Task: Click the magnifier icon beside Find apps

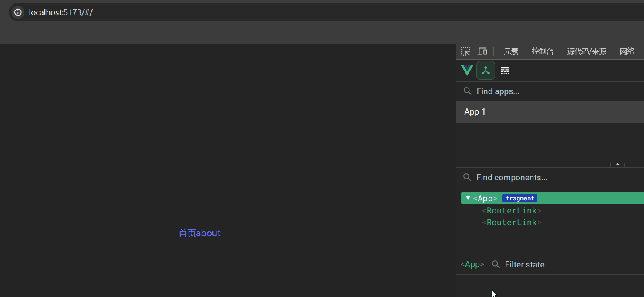Action: (x=467, y=91)
